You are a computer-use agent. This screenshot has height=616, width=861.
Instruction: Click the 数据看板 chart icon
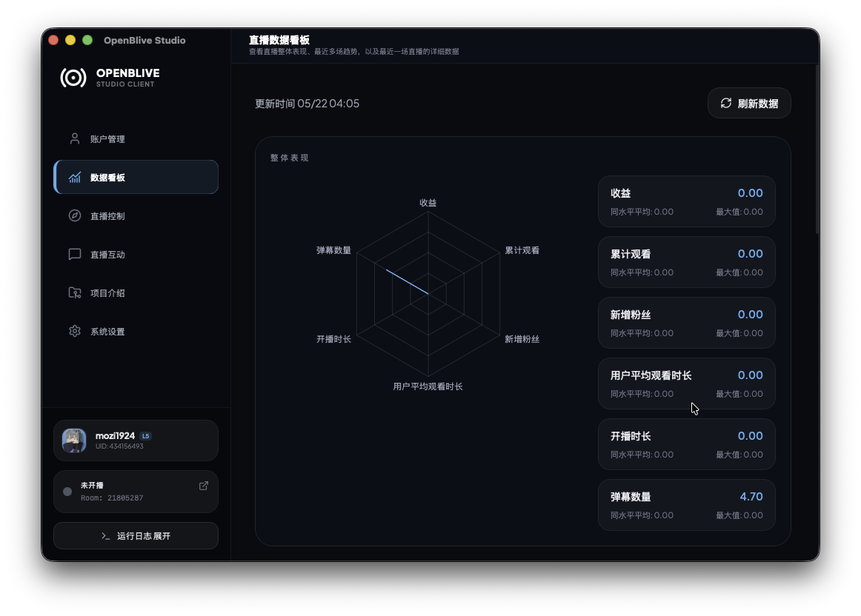click(x=75, y=177)
